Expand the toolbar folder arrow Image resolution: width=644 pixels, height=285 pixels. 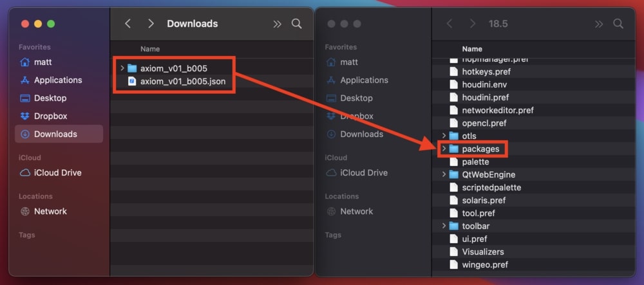pyautogui.click(x=444, y=226)
